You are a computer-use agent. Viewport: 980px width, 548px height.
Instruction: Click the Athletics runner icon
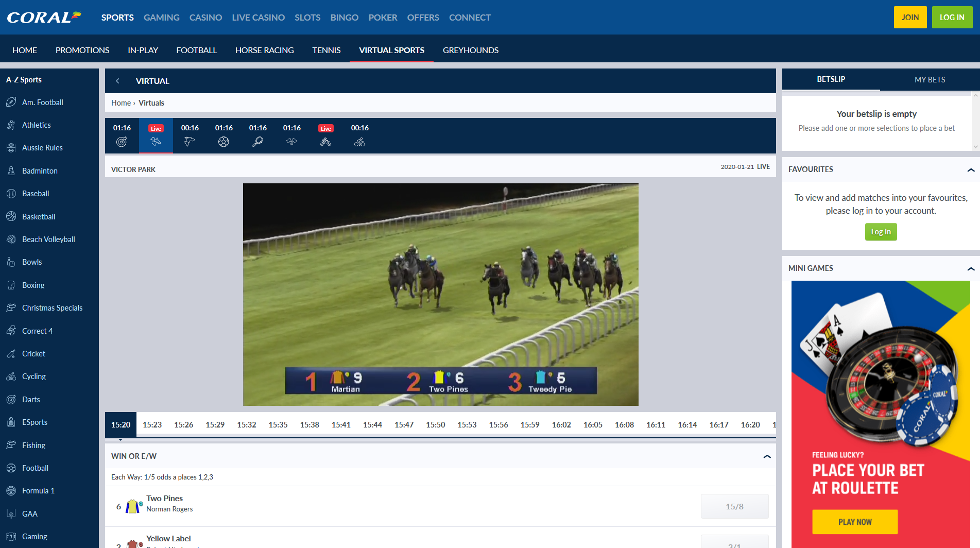(11, 125)
